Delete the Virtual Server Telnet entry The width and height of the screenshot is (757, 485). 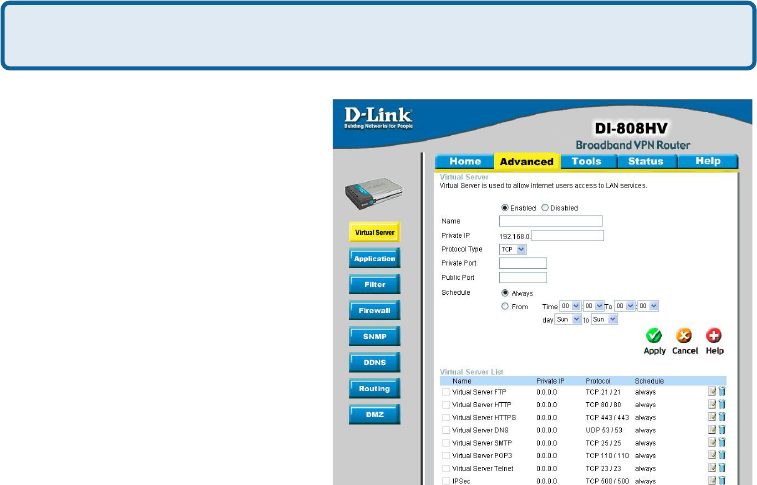[722, 468]
